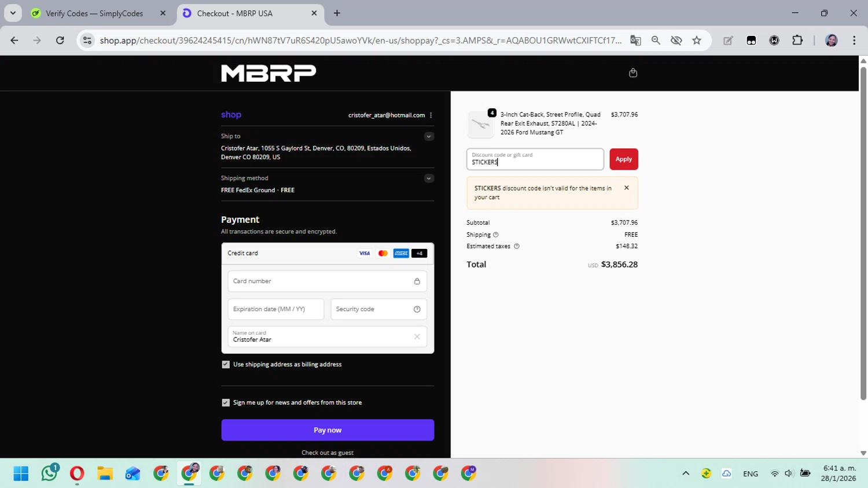Click the page vertical scrollbar
Screen dimensions: 868x488
[863, 233]
